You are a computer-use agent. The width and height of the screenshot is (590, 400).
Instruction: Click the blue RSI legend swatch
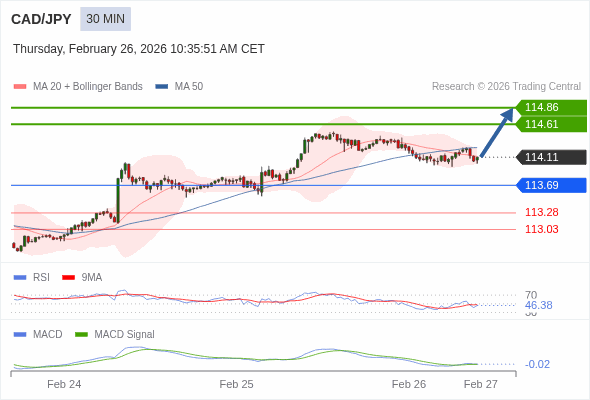pyautogui.click(x=20, y=278)
